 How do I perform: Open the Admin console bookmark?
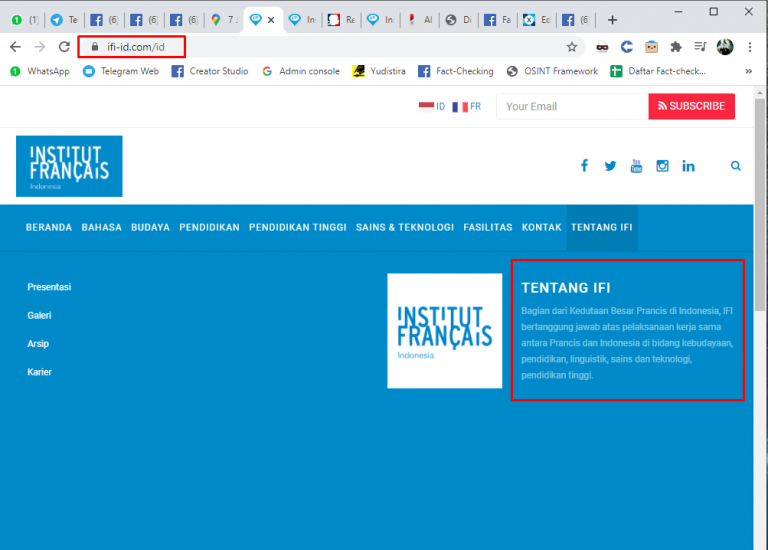[x=301, y=72]
